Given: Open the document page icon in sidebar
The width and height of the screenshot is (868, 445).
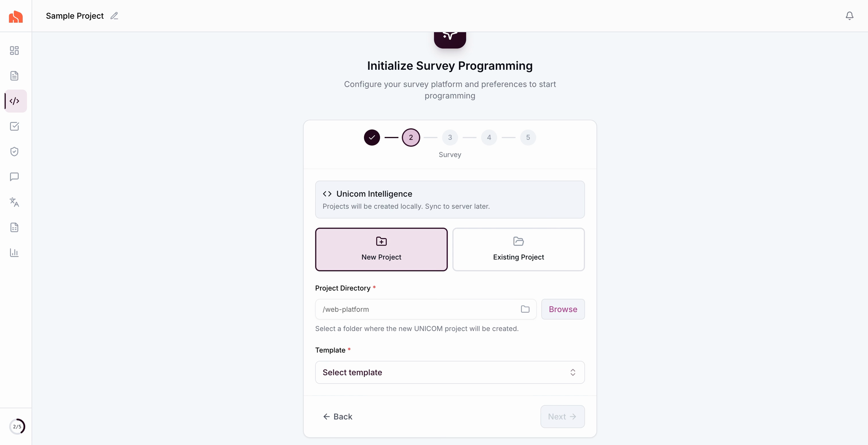Looking at the screenshot, I should [x=14, y=76].
